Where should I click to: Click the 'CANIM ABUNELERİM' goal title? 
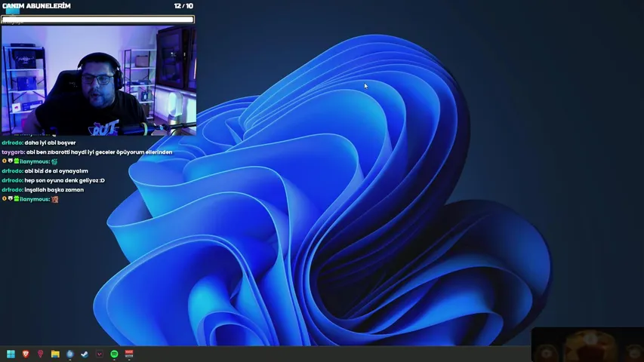[x=36, y=6]
